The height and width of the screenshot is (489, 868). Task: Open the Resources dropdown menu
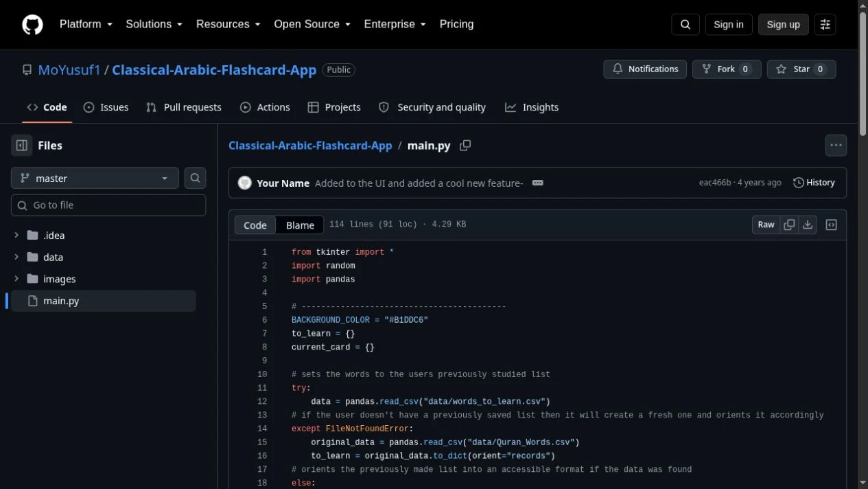(x=228, y=24)
